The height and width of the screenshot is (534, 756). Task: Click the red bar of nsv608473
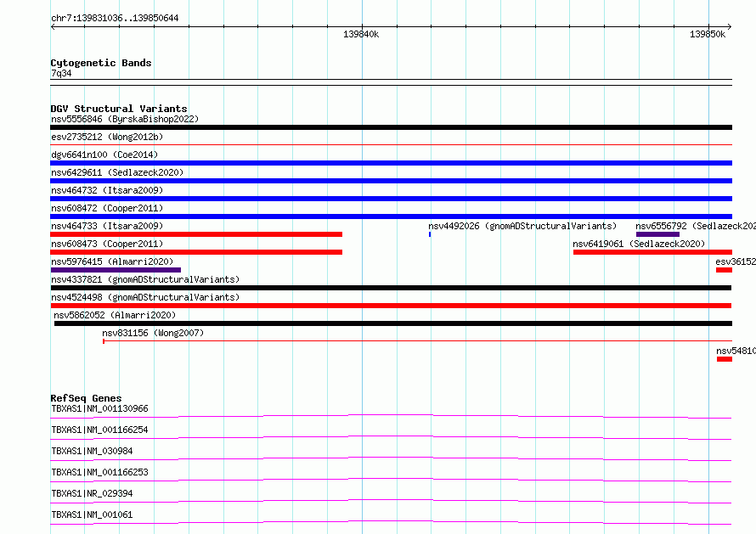click(x=196, y=252)
